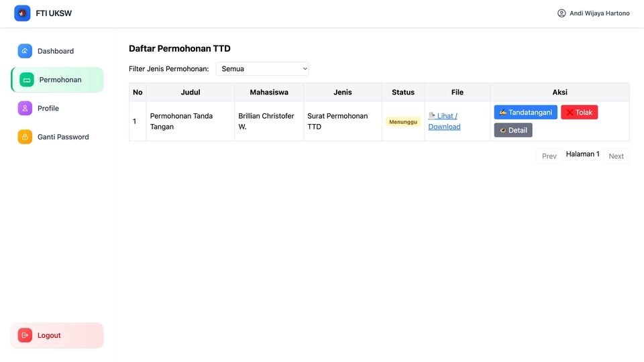The width and height of the screenshot is (644, 362).
Task: Click the red Logout icon
Action: tap(25, 335)
